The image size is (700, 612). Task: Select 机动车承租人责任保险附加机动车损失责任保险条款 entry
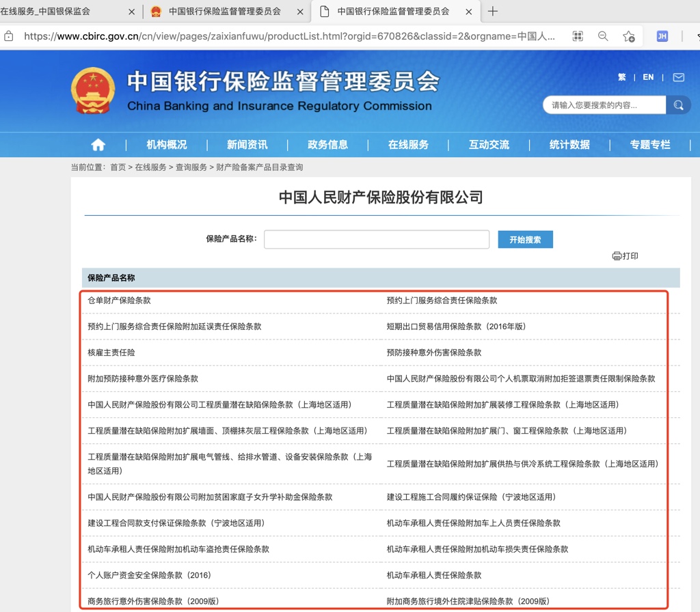tap(478, 550)
